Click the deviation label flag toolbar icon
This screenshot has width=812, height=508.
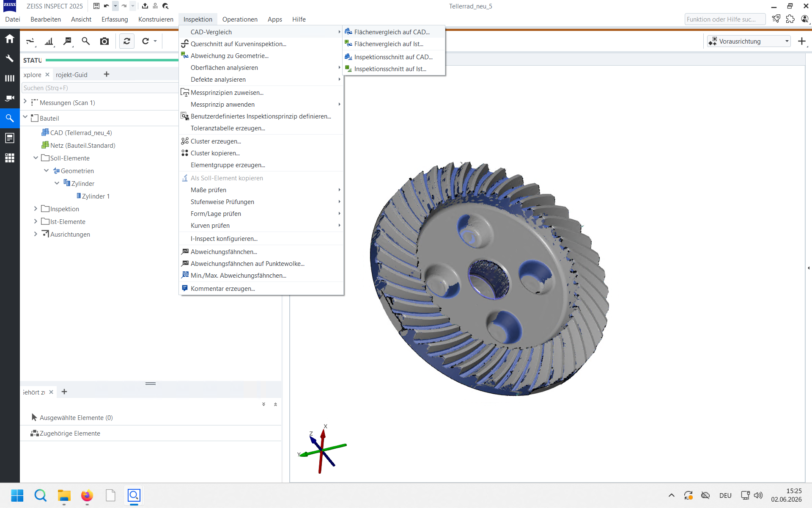point(68,41)
